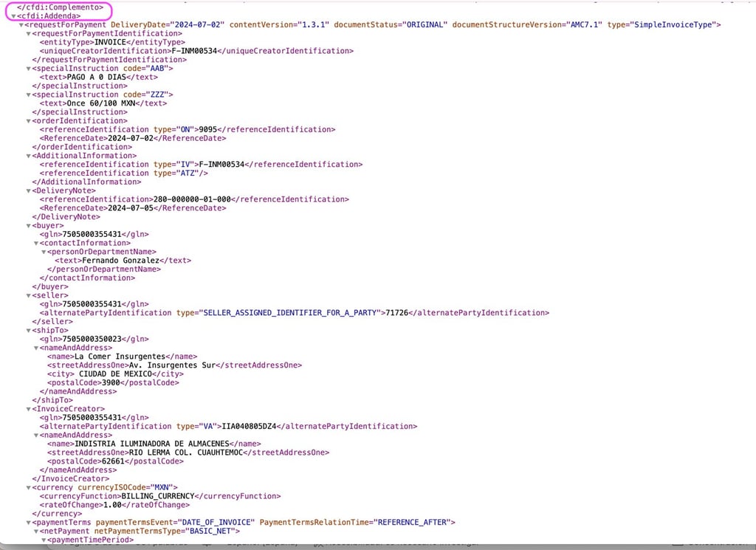Click the closing </cfdi:Complemento> tag
The image size is (756, 550).
[x=61, y=7]
